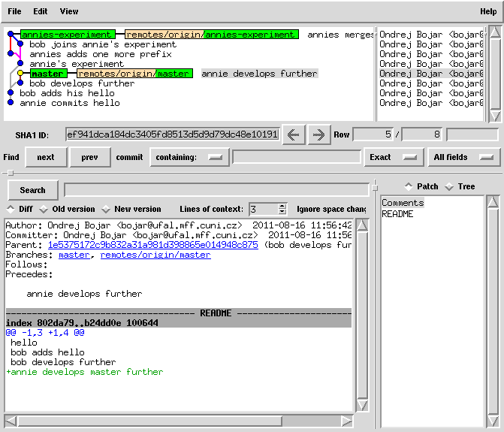Open the 'containing:' dropdown
This screenshot has width=504, height=432.
(189, 157)
